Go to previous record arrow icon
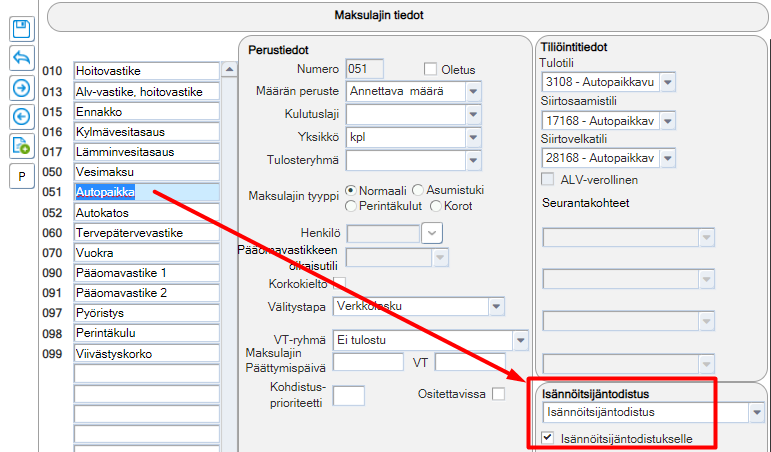Viewport: 771px width, 452px height. pos(22,117)
